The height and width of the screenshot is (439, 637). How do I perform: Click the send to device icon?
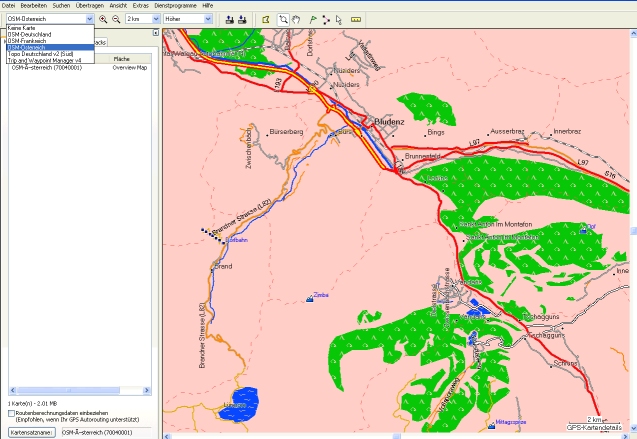click(229, 19)
